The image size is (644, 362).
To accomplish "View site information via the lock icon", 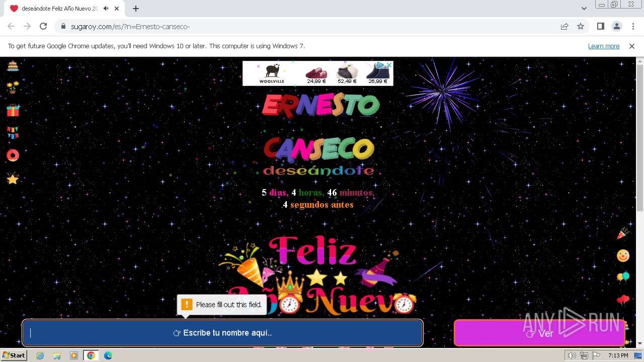I will 63,26.
